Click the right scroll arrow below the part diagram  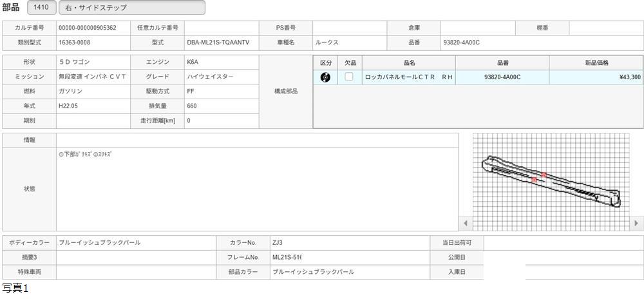click(636, 223)
